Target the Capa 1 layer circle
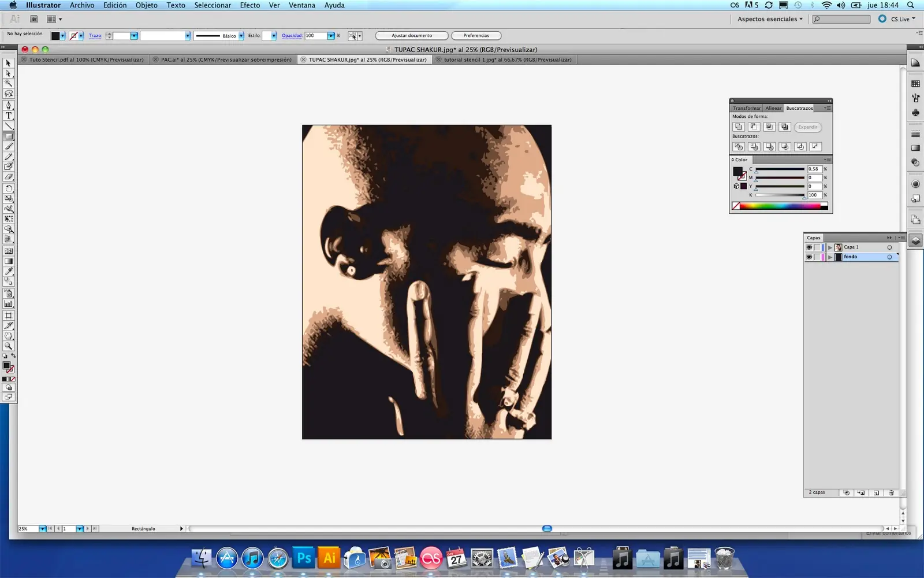This screenshot has width=924, height=578. click(x=889, y=247)
